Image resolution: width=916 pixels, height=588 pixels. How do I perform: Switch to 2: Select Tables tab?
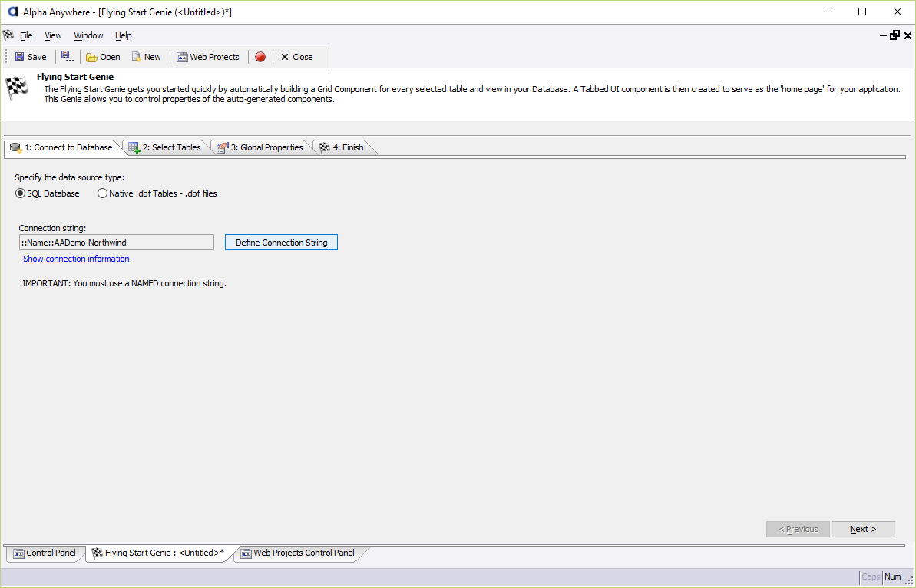click(x=165, y=147)
